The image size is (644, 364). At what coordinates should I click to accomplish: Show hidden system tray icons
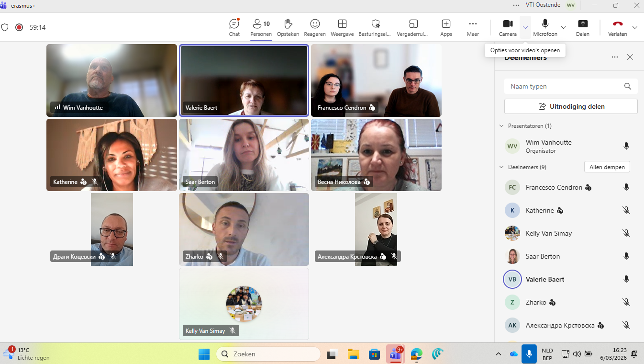point(499,354)
